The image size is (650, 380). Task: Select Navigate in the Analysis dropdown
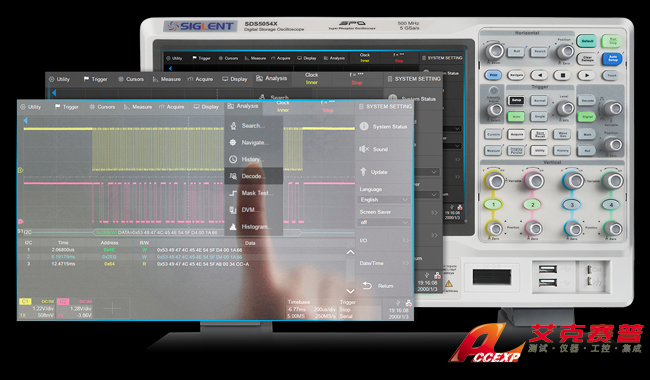tap(253, 143)
